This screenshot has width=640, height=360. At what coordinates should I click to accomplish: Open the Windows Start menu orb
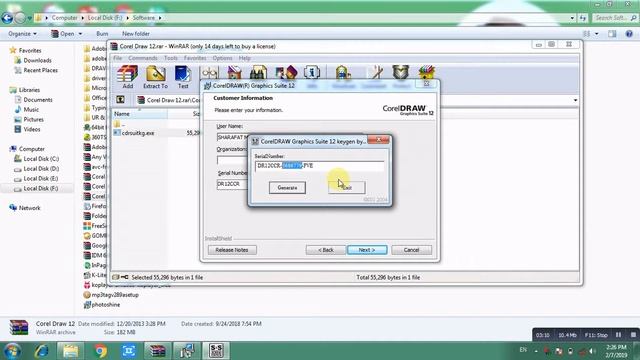pyautogui.click(x=12, y=351)
